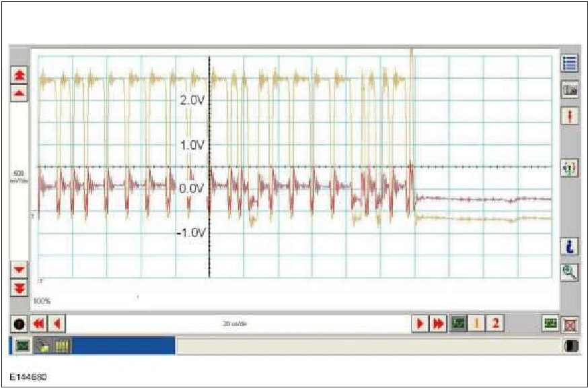Click the red single up arrow button
The width and height of the screenshot is (588, 388).
[x=20, y=93]
